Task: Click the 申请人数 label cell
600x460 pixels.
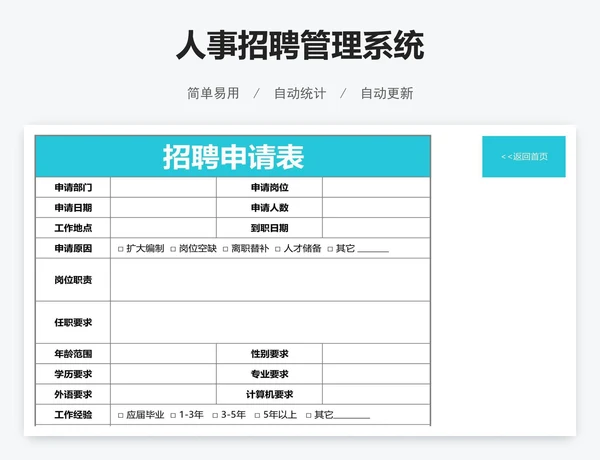Action: [x=269, y=208]
